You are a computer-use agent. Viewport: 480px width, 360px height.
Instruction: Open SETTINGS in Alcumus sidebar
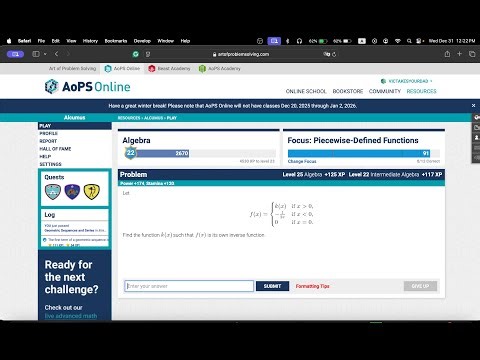pos(50,164)
